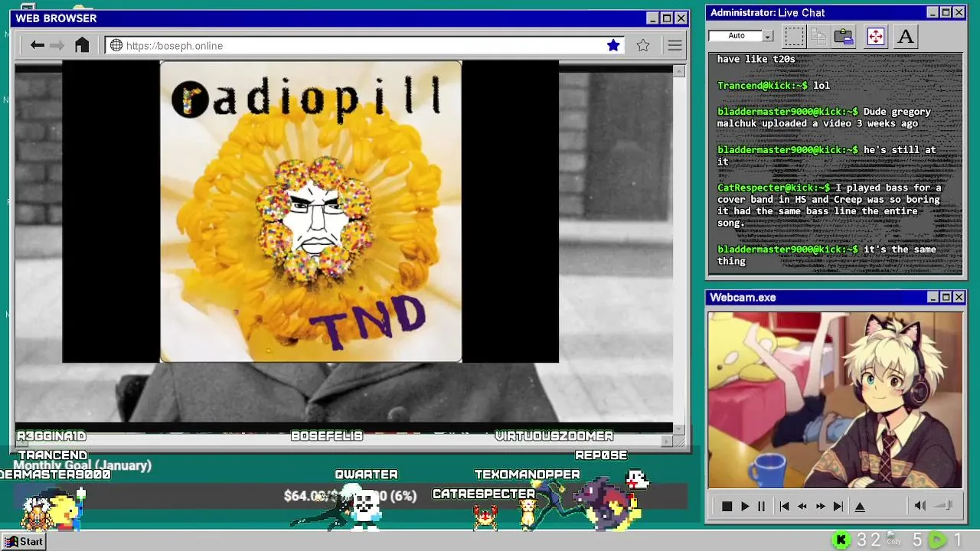Click the radiopill album cover image
The height and width of the screenshot is (551, 980).
coord(311,211)
